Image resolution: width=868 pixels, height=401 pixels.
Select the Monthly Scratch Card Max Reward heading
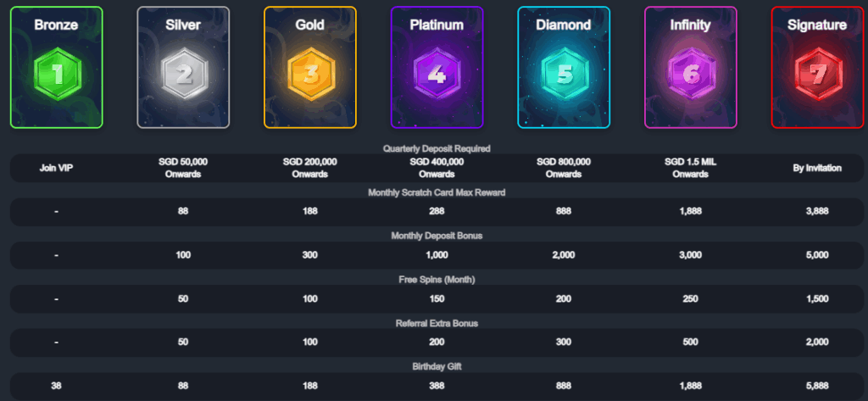pos(437,192)
